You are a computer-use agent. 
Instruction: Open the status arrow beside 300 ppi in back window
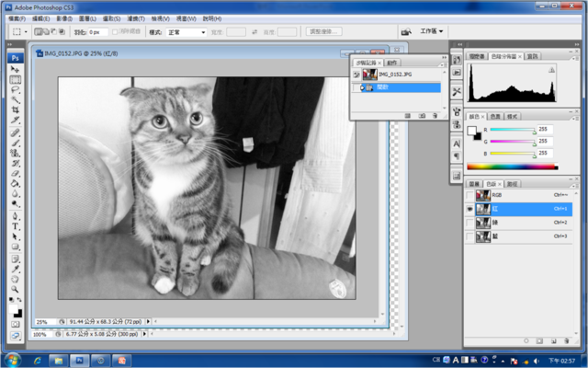[145, 334]
